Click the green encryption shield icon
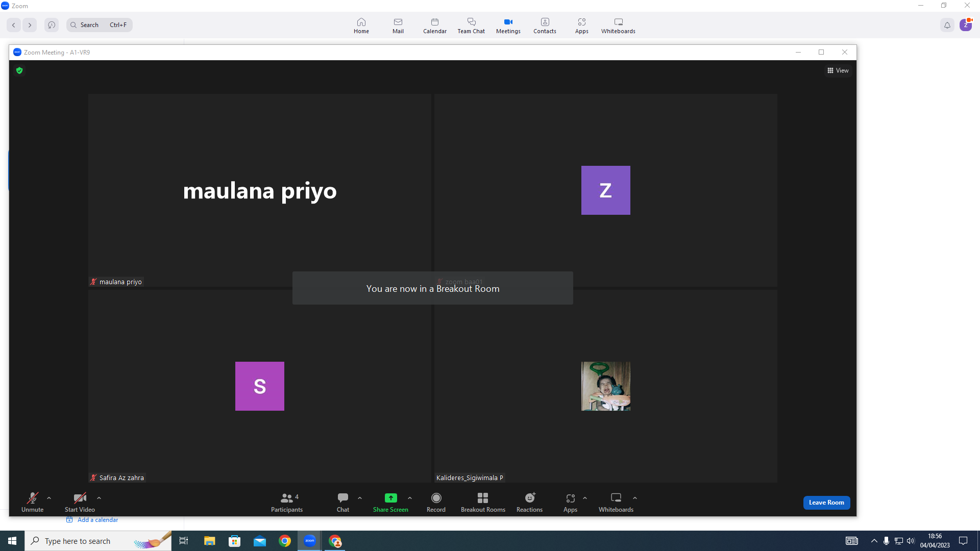The image size is (980, 551). click(x=19, y=70)
